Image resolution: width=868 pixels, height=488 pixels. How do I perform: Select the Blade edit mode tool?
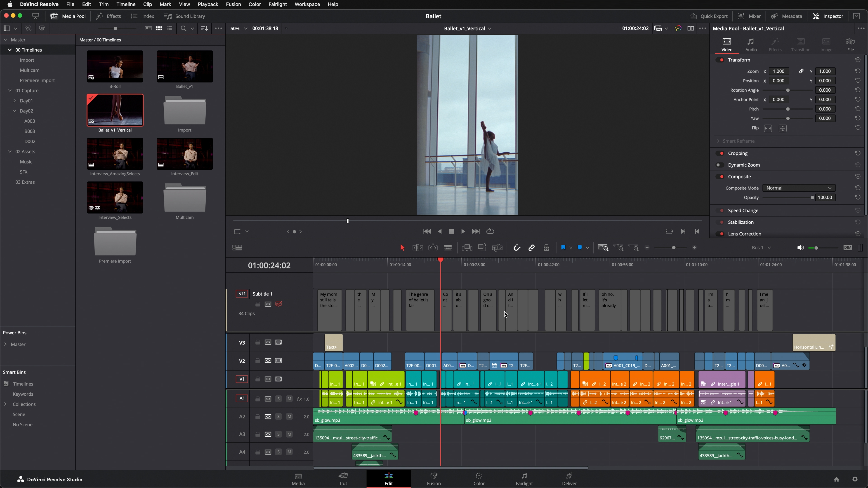click(448, 248)
